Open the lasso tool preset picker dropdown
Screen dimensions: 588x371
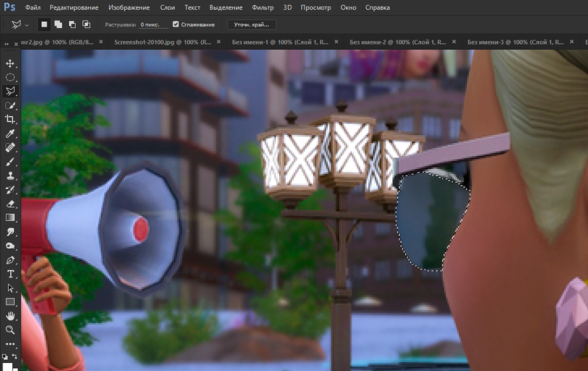click(x=27, y=25)
